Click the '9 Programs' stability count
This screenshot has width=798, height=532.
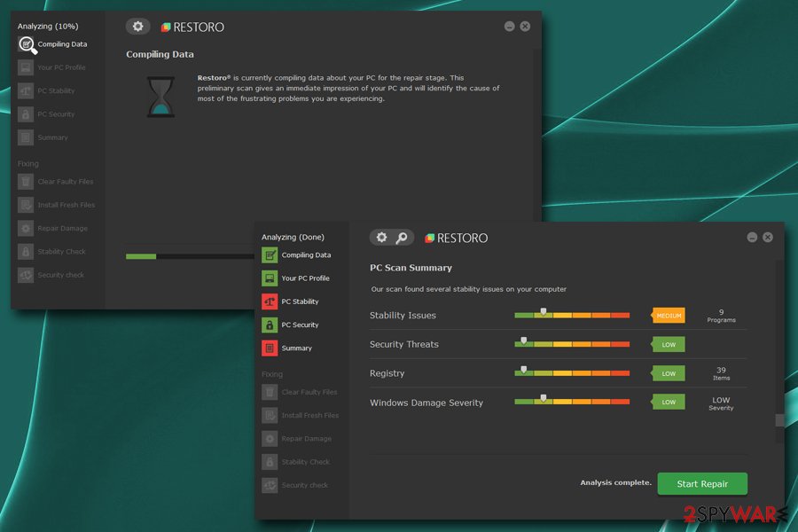pyautogui.click(x=721, y=316)
